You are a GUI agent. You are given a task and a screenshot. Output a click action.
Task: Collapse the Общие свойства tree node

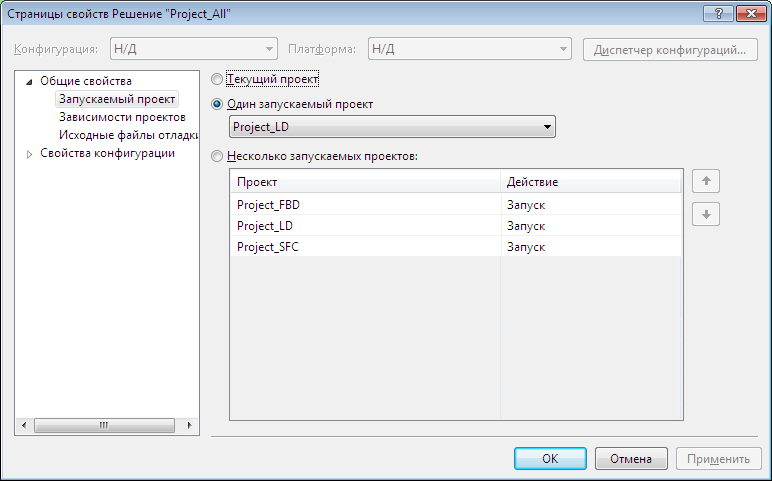(29, 82)
